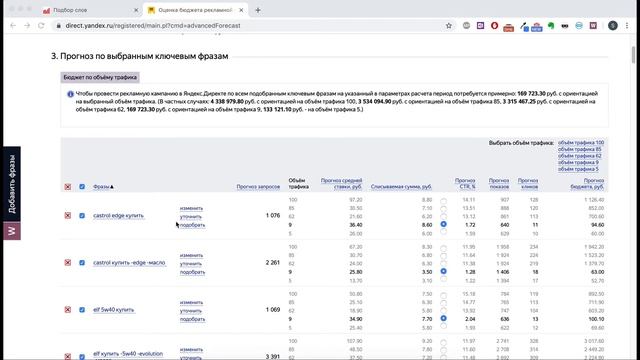Click уточнить for elf 5w40 купить
Viewport: 640px width, 360px height.
[x=191, y=311]
